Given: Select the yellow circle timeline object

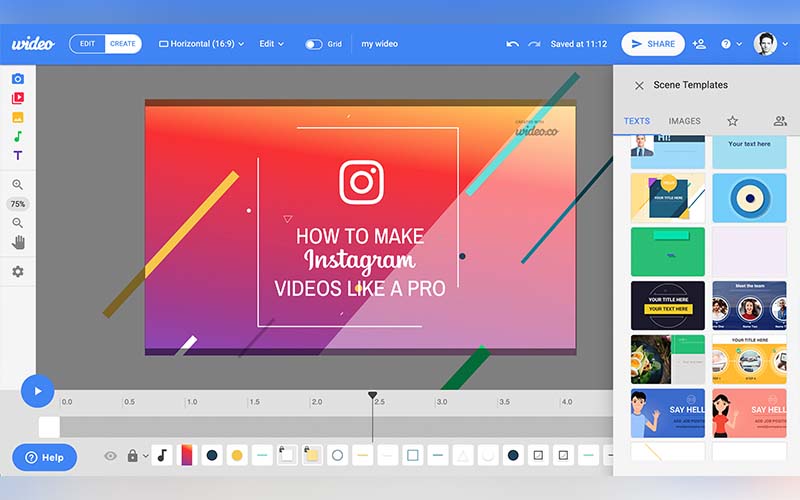Looking at the screenshot, I should 237,455.
